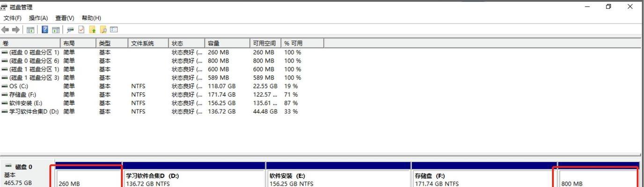Click the 22.55 GB free space cell
Image resolution: width=644 pixels, height=187 pixels.
(265, 86)
